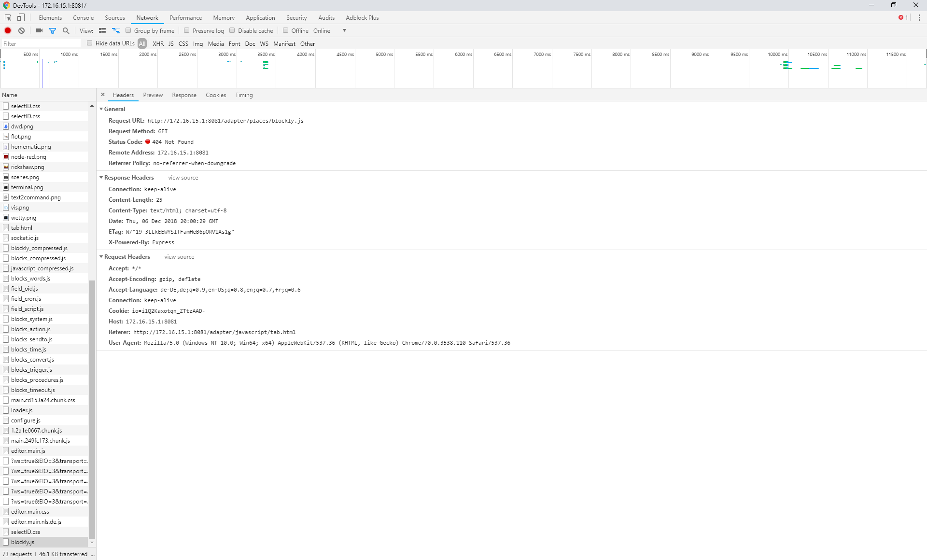Viewport: 927px width, 560px height.
Task: Apply the CSS request type filter
Action: click(x=183, y=43)
